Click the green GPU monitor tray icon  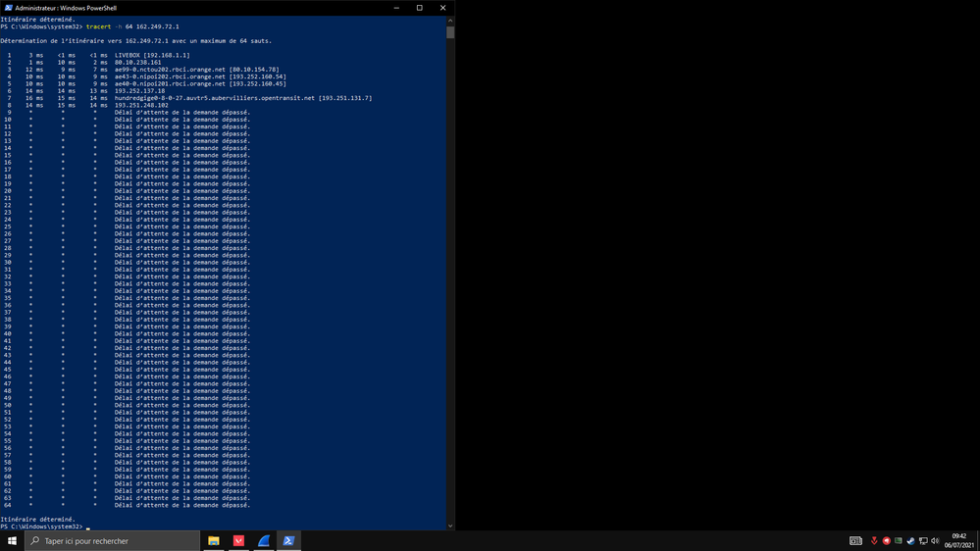point(899,541)
